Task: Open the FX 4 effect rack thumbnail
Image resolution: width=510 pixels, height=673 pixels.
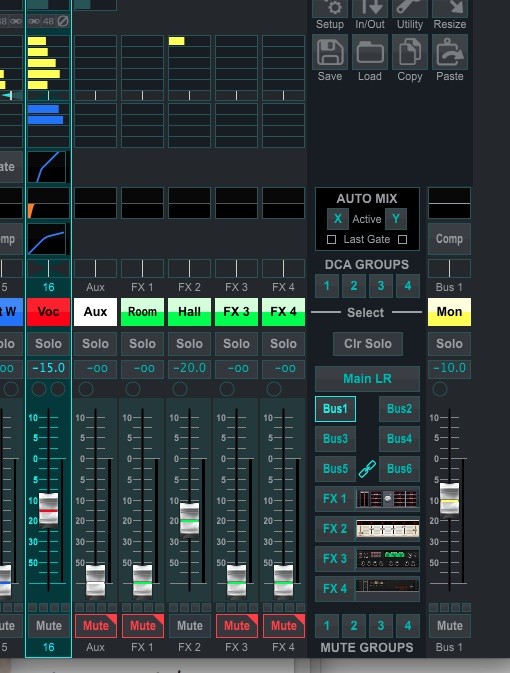Action: pos(388,586)
